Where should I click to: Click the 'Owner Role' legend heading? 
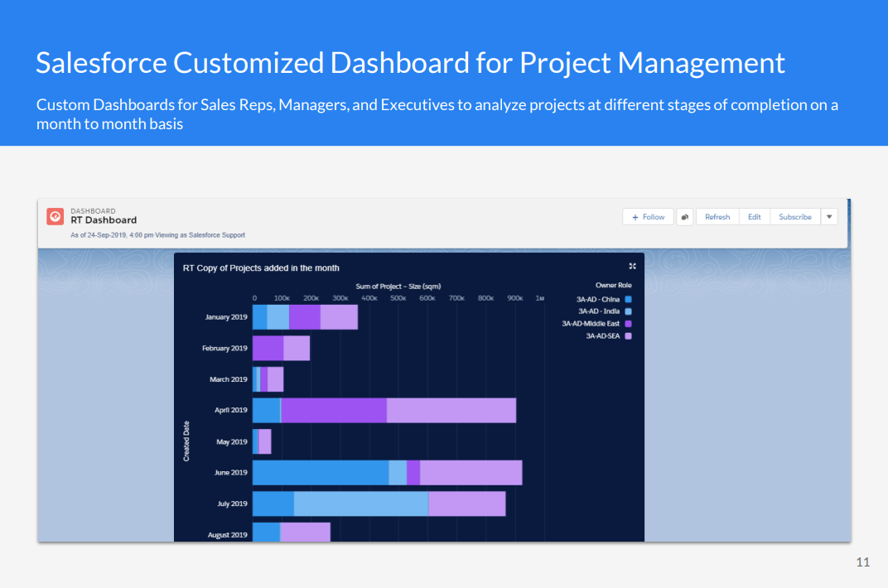pos(613,285)
